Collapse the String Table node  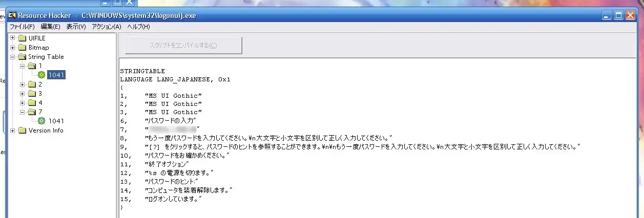pos(13,57)
